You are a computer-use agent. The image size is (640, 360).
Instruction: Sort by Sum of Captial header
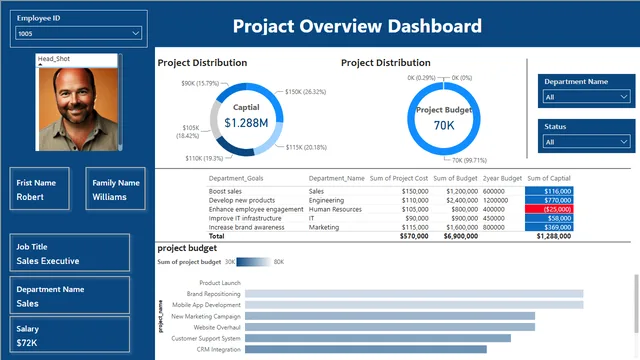[549, 178]
